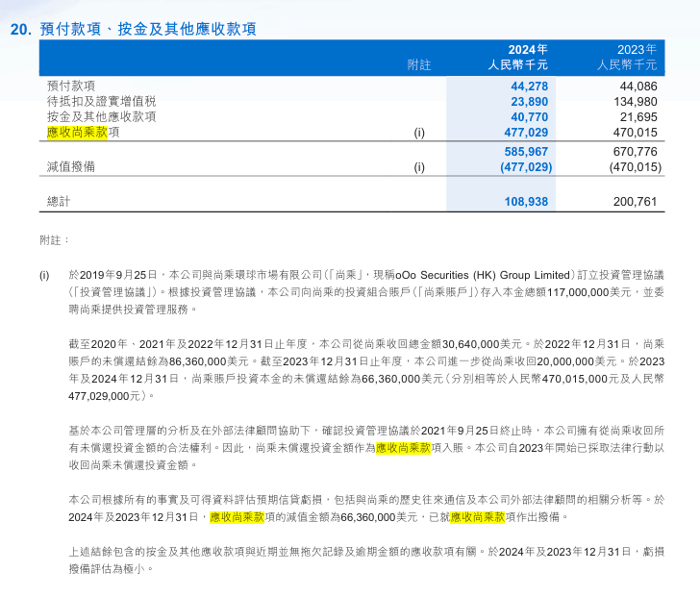Viewport: 700px width, 596px height.
Task: Select the 附註 column header in the table
Action: pos(419,65)
